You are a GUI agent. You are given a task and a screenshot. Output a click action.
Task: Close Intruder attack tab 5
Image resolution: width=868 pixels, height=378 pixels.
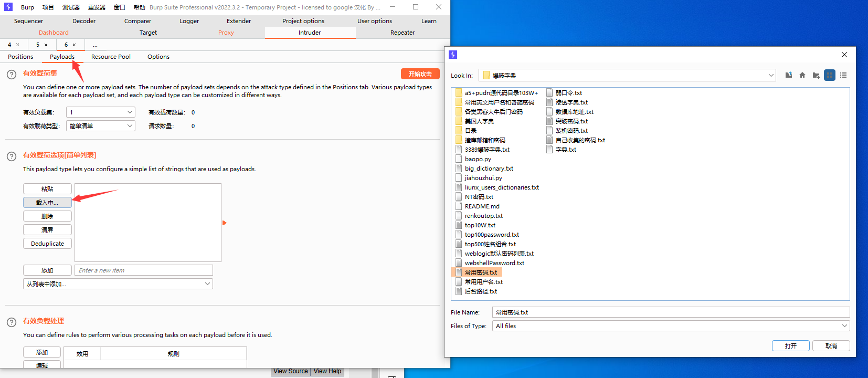(x=46, y=45)
